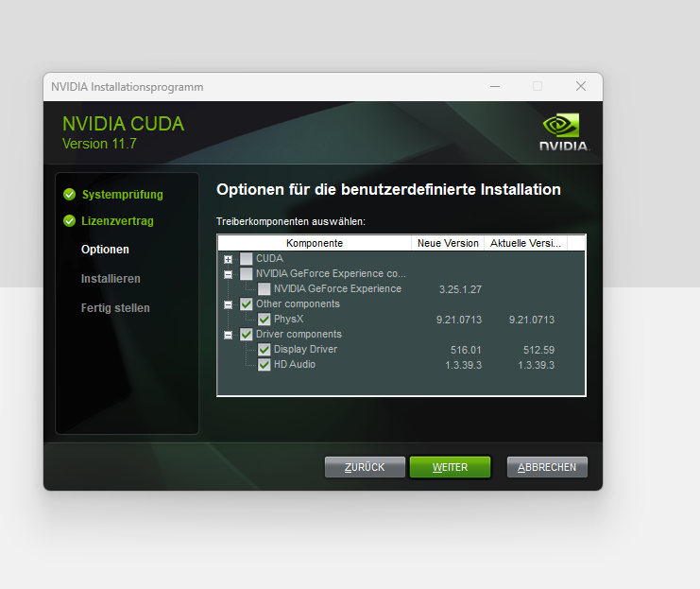The image size is (700, 589).
Task: Close the NVIDIA Installationsprogramm window
Action: click(x=581, y=86)
